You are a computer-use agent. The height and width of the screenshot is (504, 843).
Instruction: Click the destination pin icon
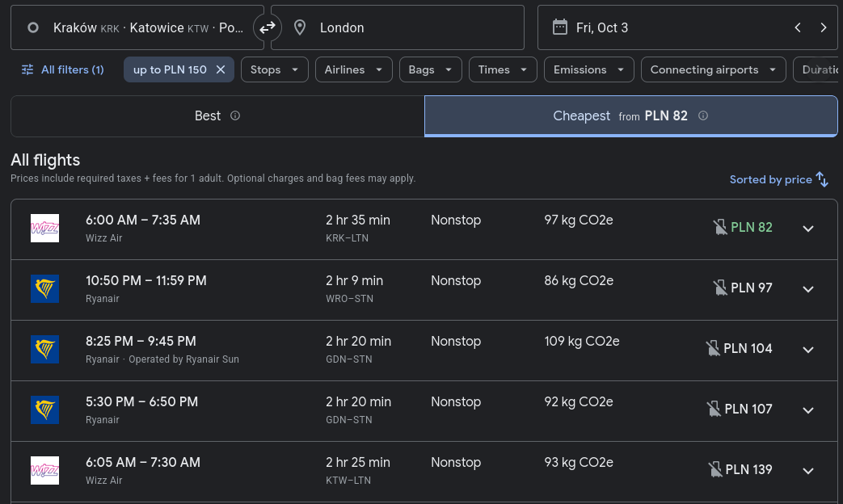[300, 27]
